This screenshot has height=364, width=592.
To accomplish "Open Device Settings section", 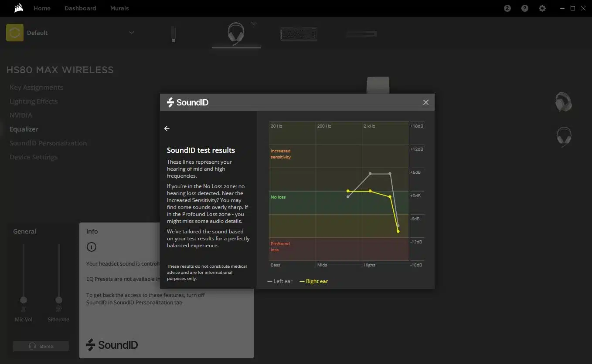I will tap(34, 157).
